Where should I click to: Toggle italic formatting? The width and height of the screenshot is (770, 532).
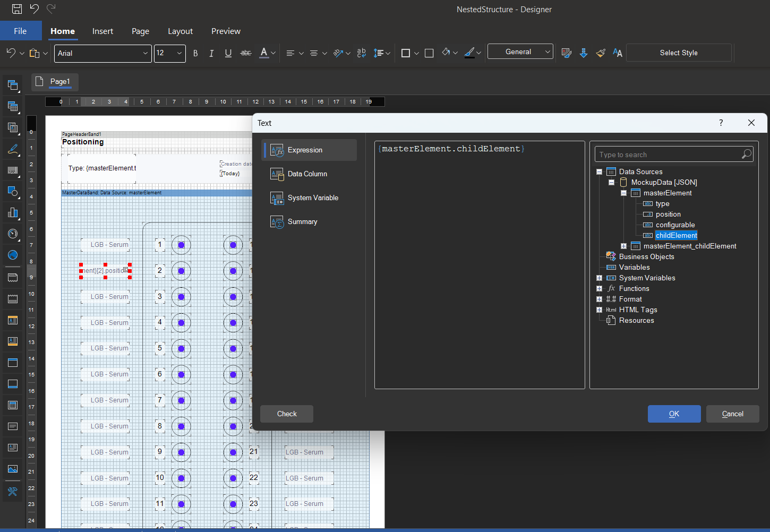tap(211, 53)
